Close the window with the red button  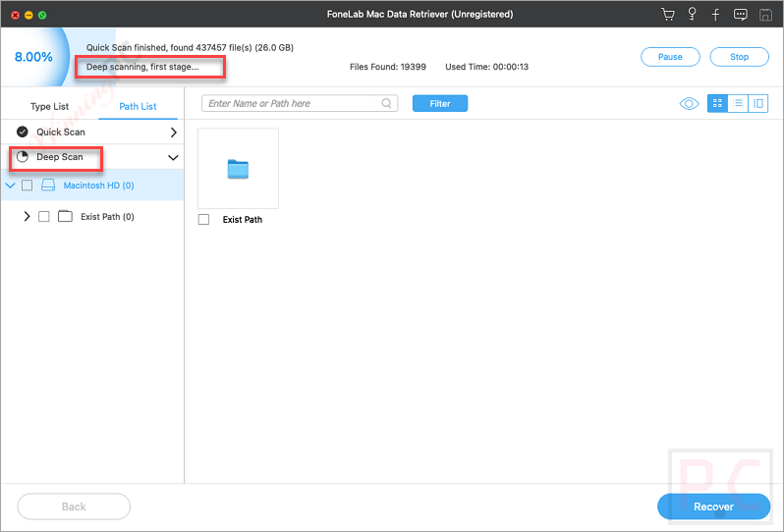[x=15, y=15]
